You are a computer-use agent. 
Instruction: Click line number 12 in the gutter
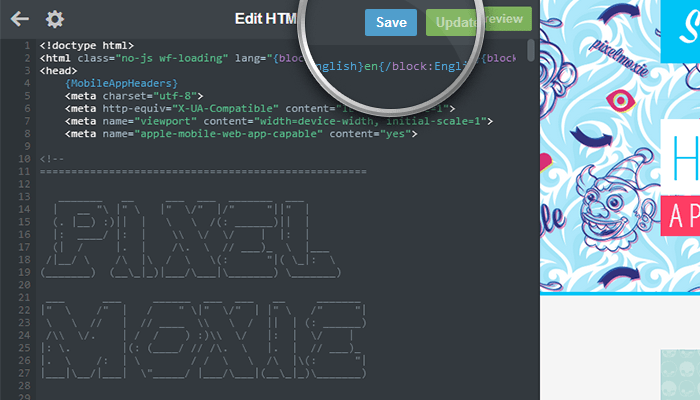click(x=25, y=184)
